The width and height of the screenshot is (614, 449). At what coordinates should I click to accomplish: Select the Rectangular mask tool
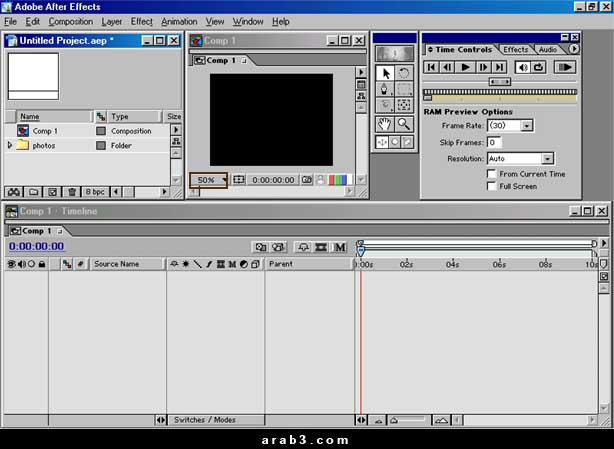coord(404,89)
